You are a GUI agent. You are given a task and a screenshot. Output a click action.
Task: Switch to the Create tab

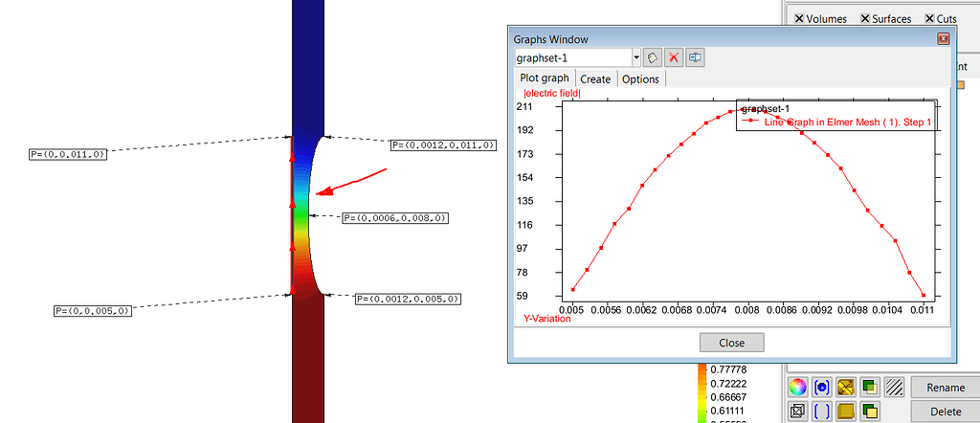tap(595, 79)
